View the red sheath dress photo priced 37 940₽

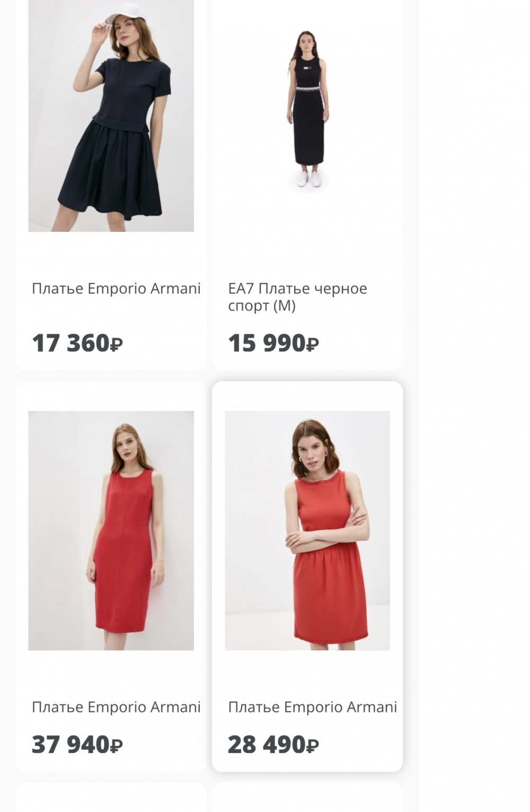click(111, 530)
